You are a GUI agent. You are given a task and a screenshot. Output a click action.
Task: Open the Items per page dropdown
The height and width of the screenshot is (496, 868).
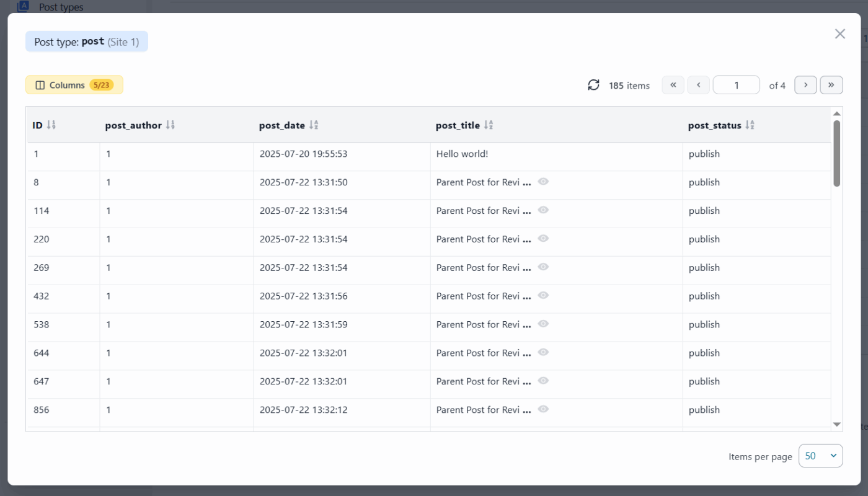coord(820,456)
